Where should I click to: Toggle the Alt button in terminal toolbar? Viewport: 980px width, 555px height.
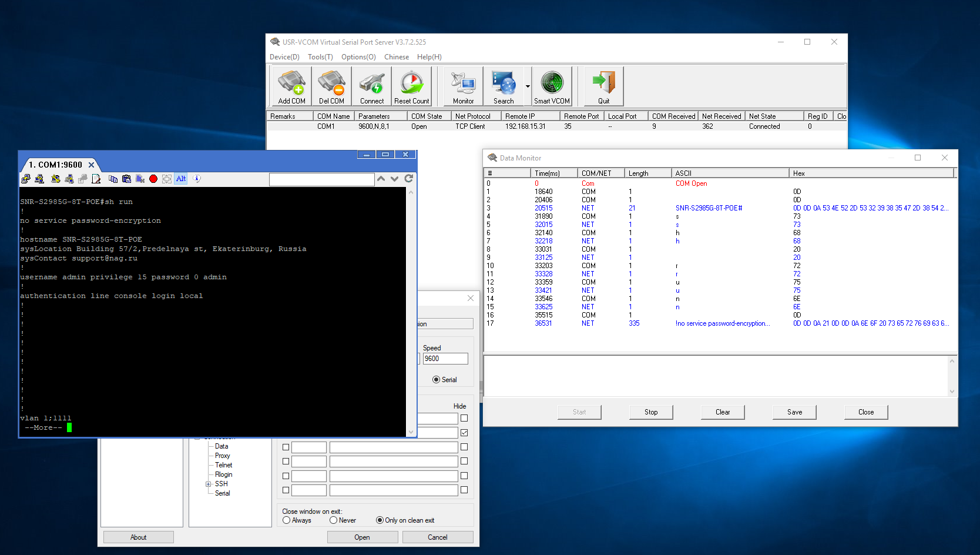pyautogui.click(x=181, y=179)
